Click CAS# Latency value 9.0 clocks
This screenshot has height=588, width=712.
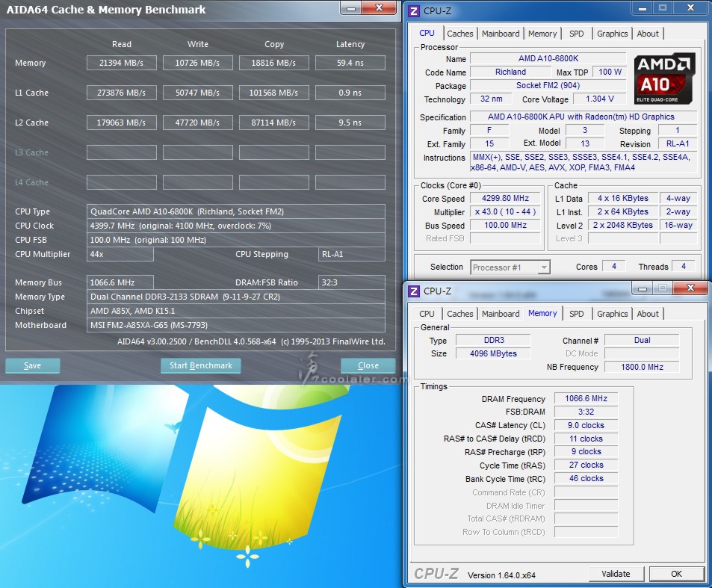point(586,425)
